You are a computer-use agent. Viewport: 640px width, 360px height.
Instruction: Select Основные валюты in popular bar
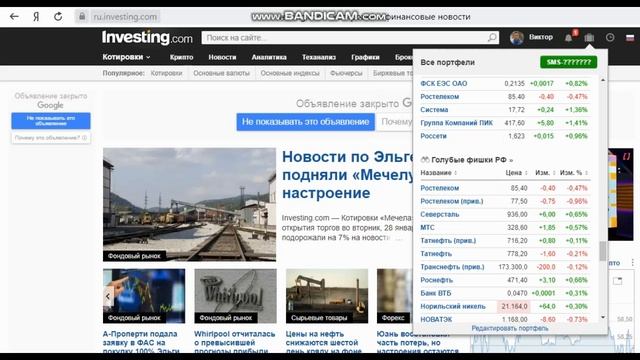221,73
